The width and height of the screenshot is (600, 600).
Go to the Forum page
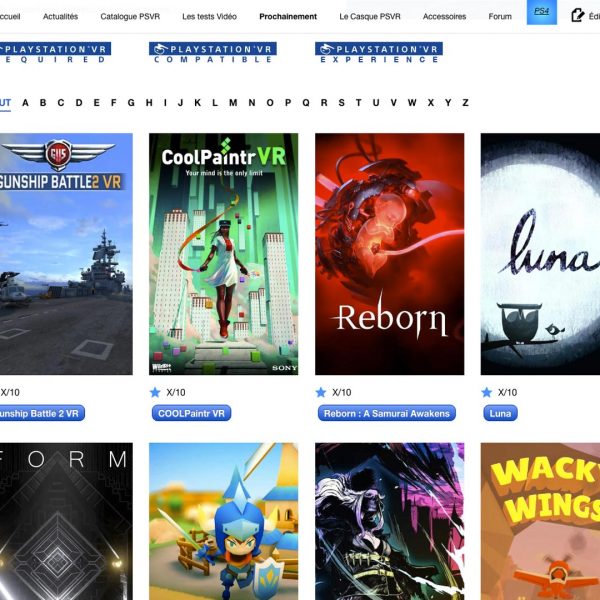500,16
